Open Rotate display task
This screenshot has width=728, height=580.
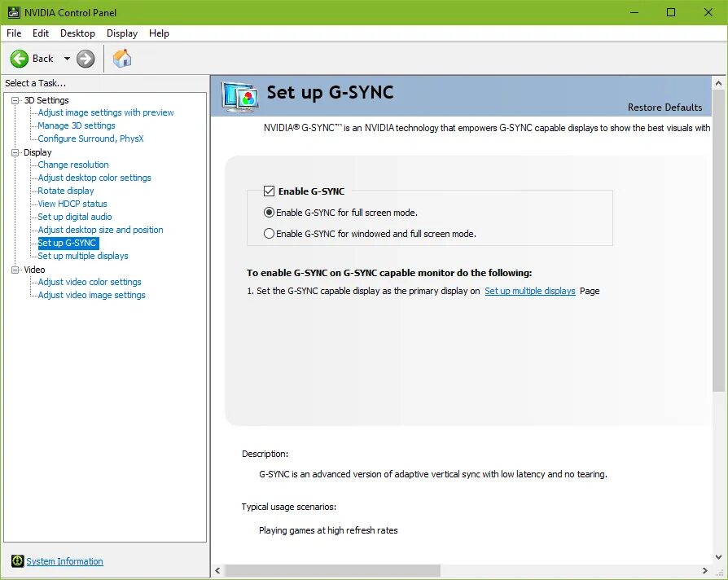pos(66,191)
